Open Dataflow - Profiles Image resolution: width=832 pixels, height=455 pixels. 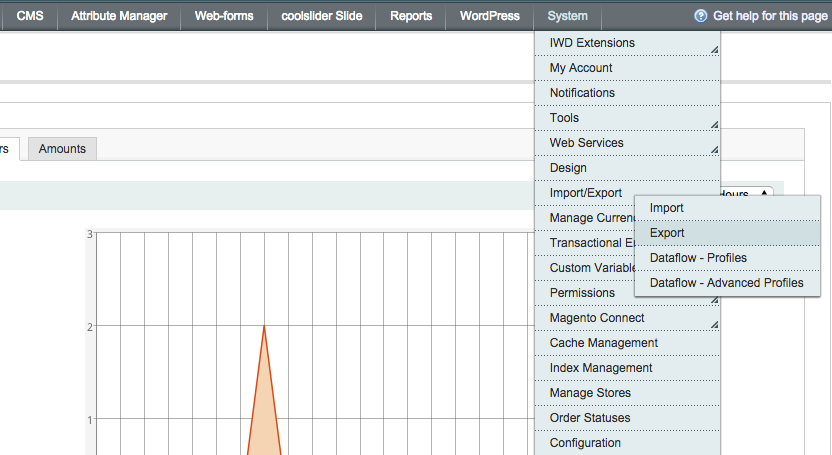727,258
